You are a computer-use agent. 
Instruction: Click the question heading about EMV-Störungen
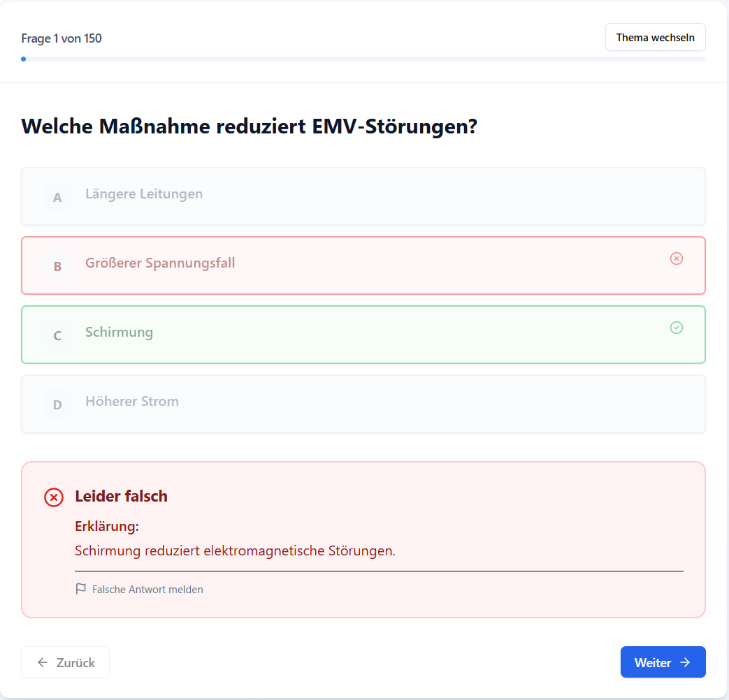250,126
